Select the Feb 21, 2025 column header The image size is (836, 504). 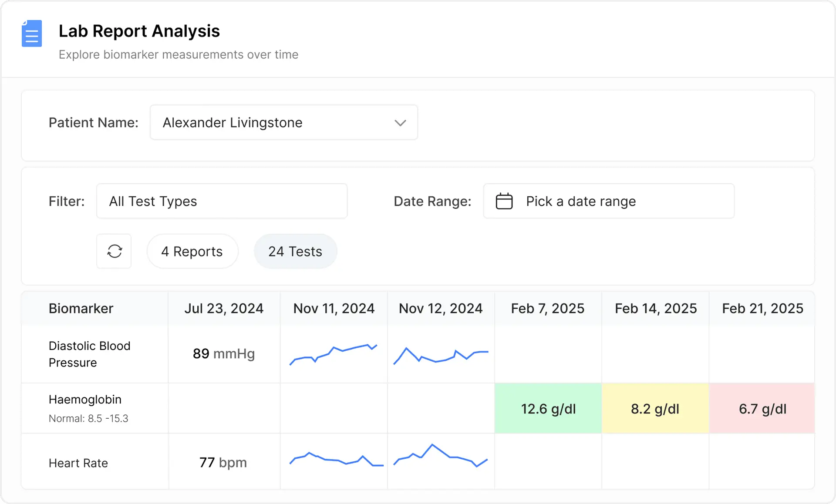coord(762,308)
